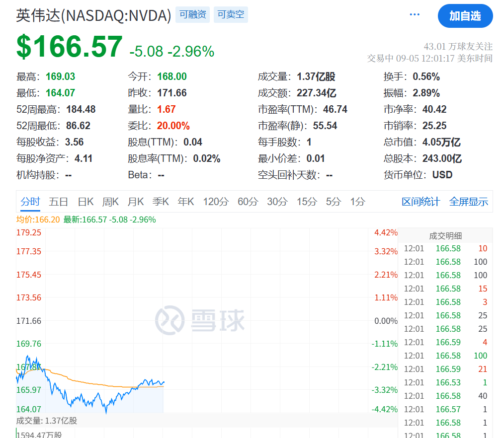Open the 周K chart tab

(110, 202)
